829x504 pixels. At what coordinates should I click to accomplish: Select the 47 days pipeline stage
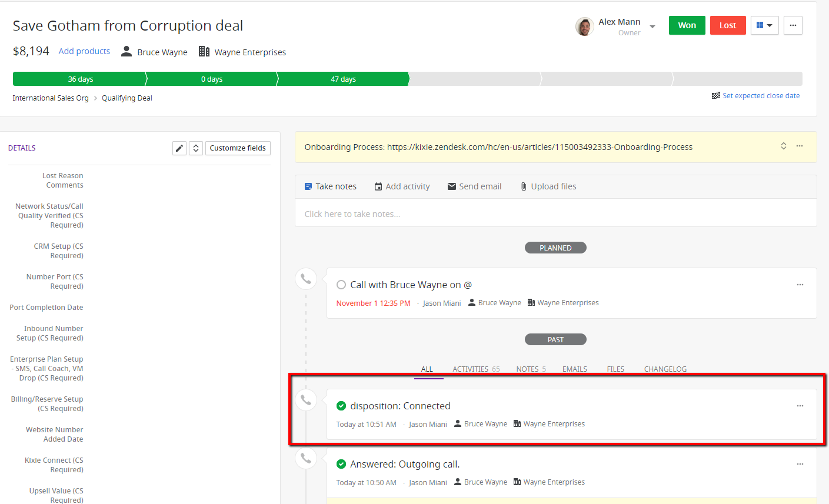click(x=343, y=79)
